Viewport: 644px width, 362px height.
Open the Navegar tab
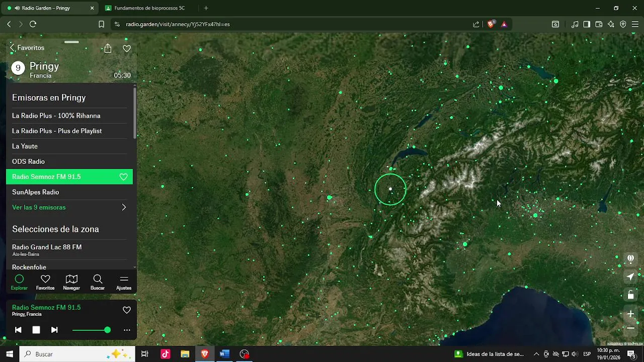coord(71,283)
